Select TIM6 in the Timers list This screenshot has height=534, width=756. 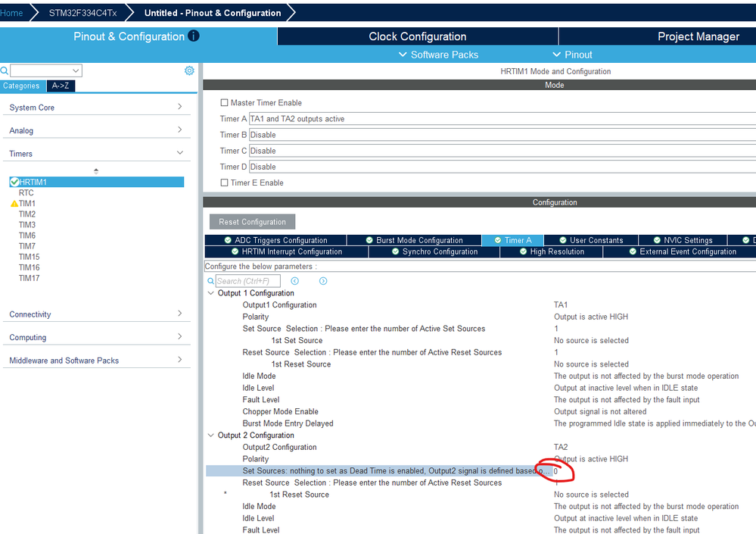click(27, 236)
